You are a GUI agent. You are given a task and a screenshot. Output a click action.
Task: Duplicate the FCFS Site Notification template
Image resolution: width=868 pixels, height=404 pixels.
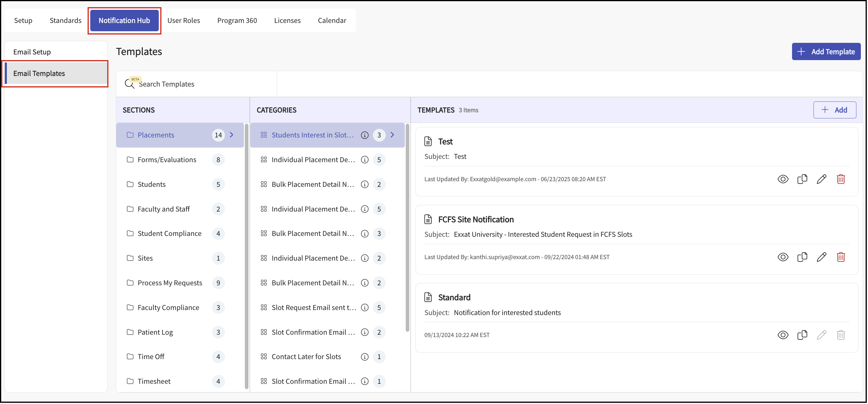click(x=802, y=257)
